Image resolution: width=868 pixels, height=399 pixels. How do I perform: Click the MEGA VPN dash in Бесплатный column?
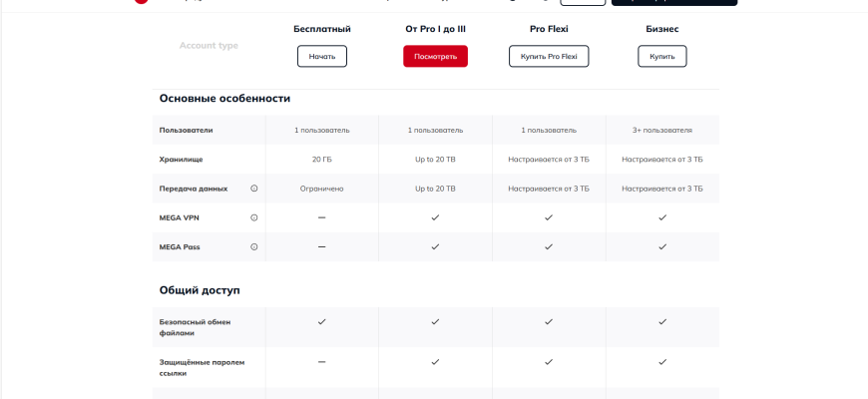(x=321, y=216)
